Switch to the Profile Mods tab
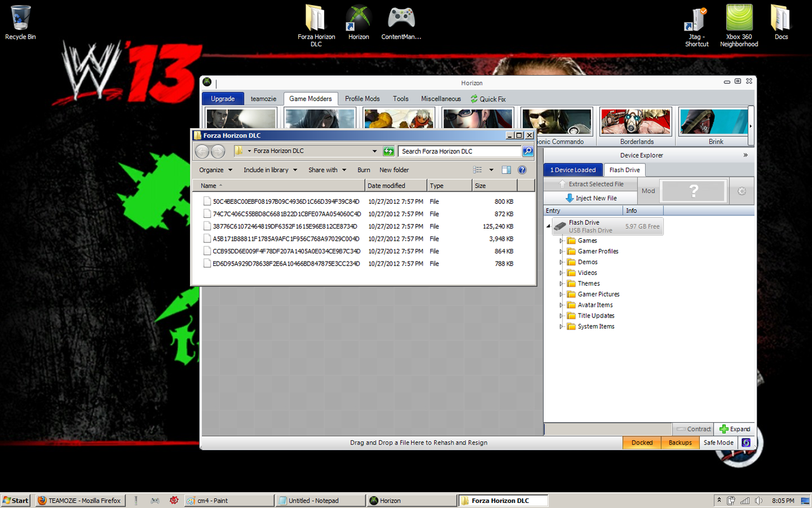 [362, 99]
